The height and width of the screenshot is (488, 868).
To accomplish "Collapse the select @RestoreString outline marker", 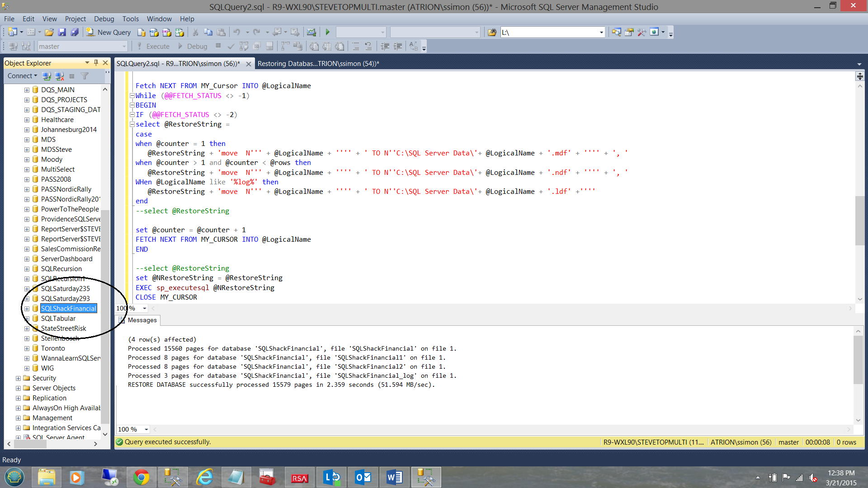I will (x=132, y=124).
